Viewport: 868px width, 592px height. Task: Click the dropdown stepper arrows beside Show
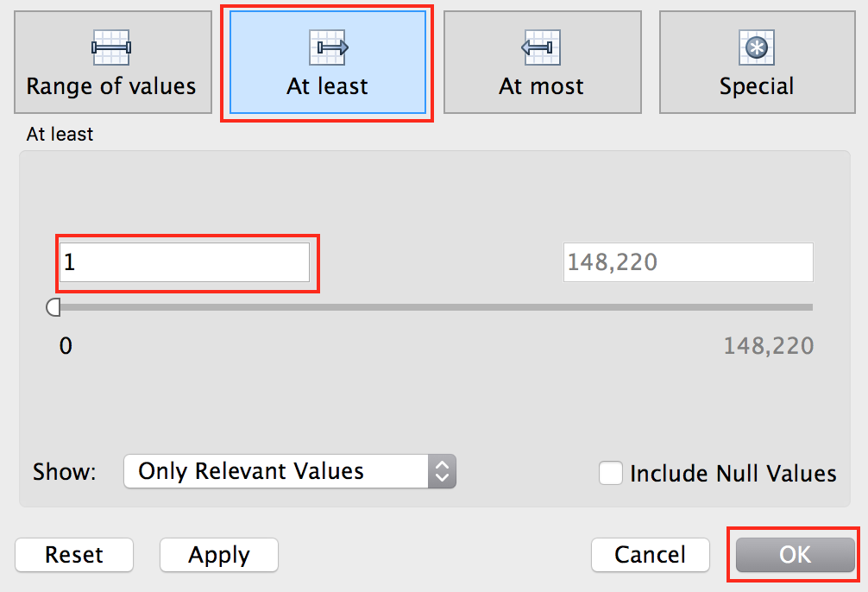[x=443, y=472]
